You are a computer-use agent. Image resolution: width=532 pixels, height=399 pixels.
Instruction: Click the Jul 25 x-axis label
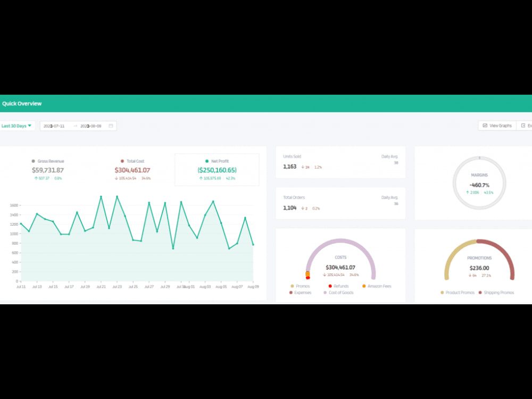click(133, 287)
